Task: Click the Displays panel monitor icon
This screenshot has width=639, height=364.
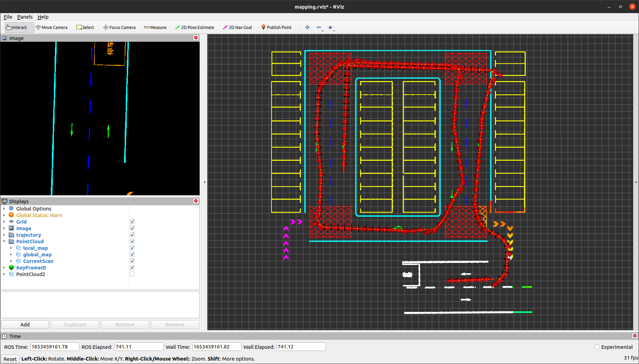Action: 4,201
